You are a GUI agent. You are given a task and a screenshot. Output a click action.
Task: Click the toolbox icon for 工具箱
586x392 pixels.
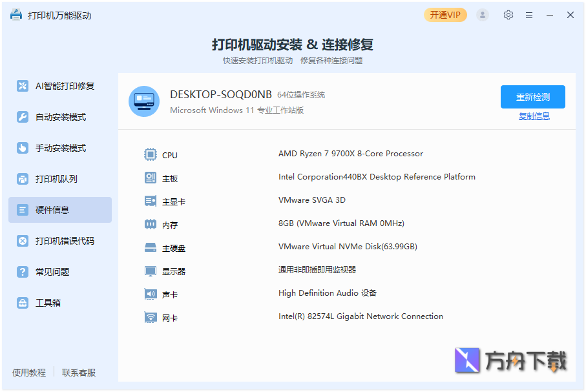coord(23,303)
